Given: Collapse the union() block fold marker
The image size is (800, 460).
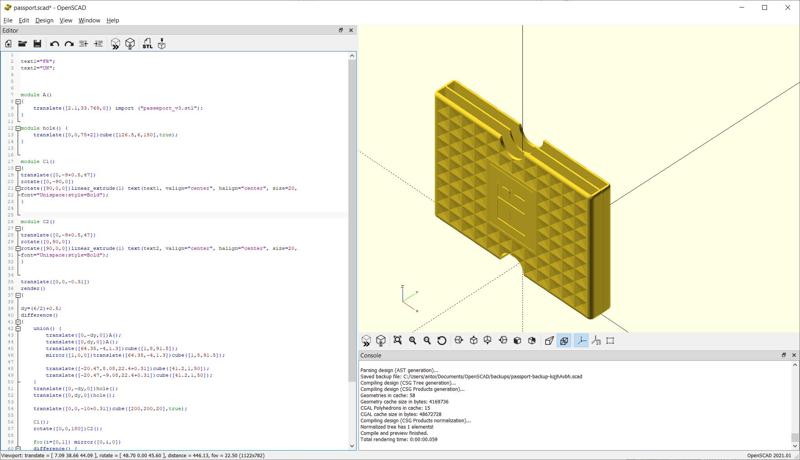Looking at the screenshot, I should (18, 328).
